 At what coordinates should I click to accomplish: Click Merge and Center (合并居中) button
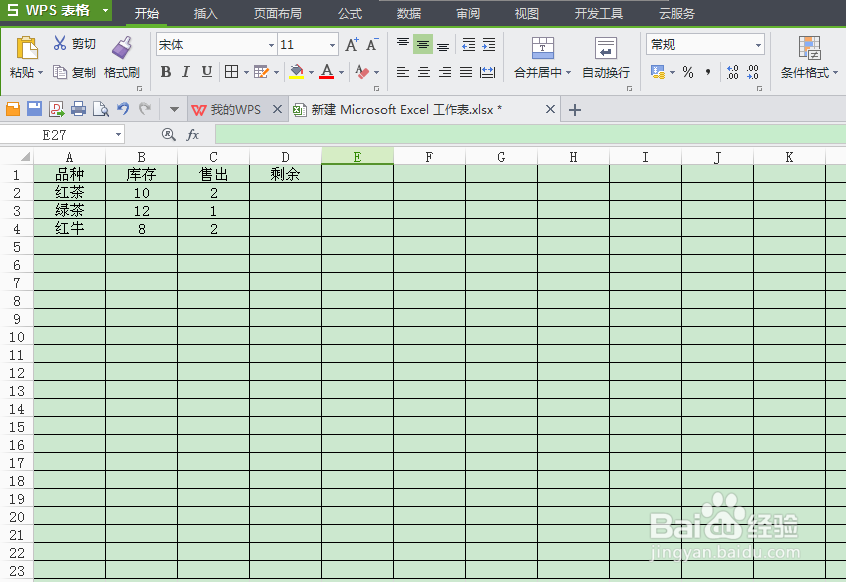542,58
